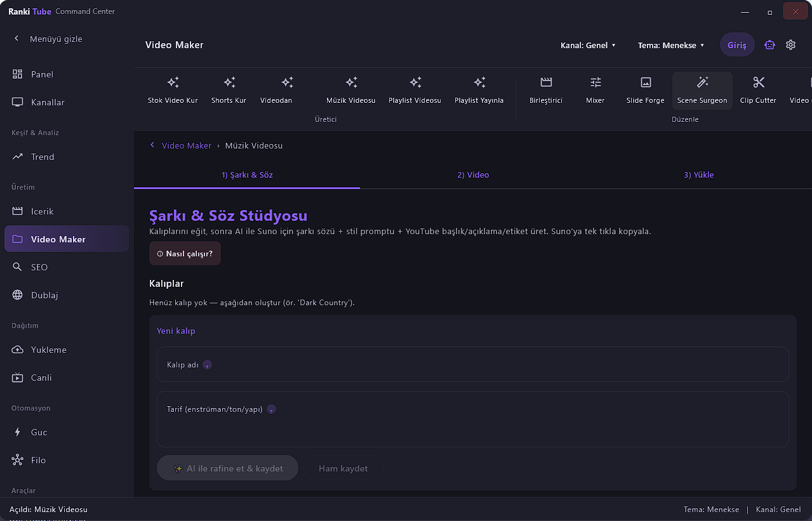812x521 pixels.
Task: Click Müzik Videosu breadcrumb text
Action: tap(254, 145)
